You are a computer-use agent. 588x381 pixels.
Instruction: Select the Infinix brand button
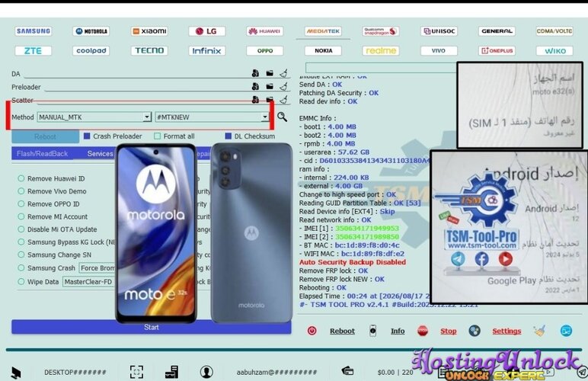tap(207, 50)
